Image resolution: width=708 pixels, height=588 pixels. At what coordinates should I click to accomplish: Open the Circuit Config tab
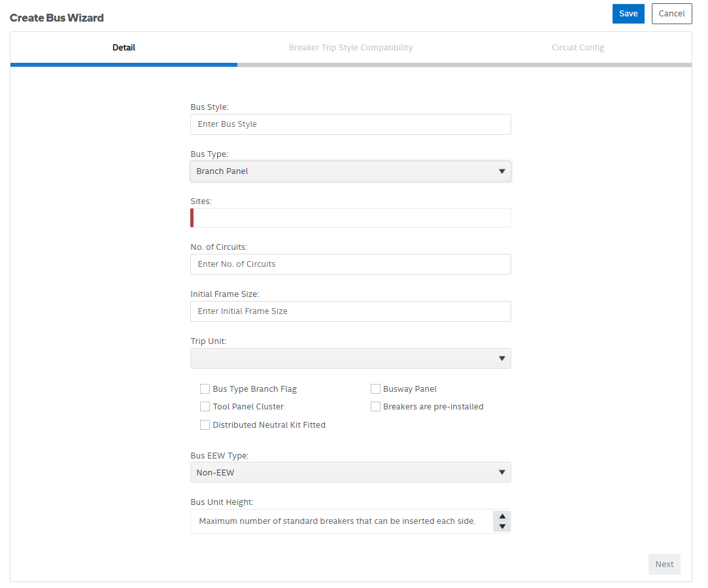click(x=577, y=48)
